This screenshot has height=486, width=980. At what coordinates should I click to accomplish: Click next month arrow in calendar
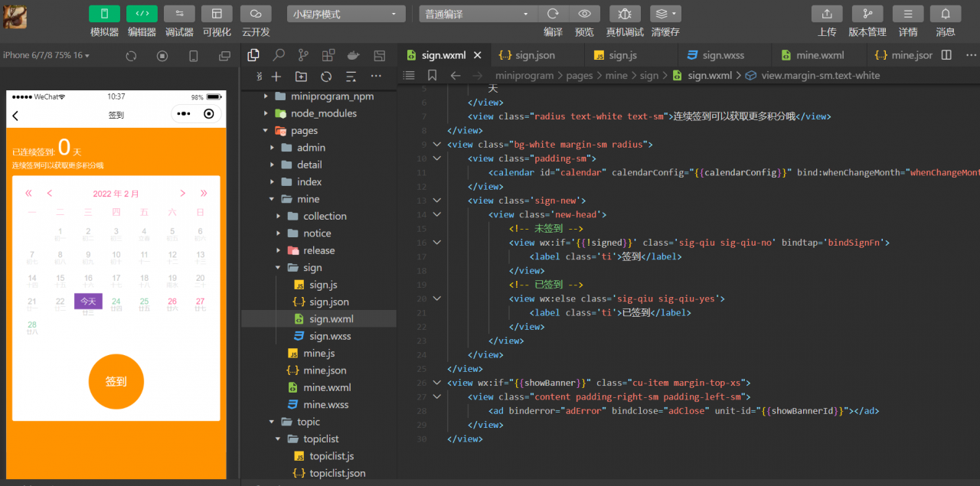coord(183,194)
